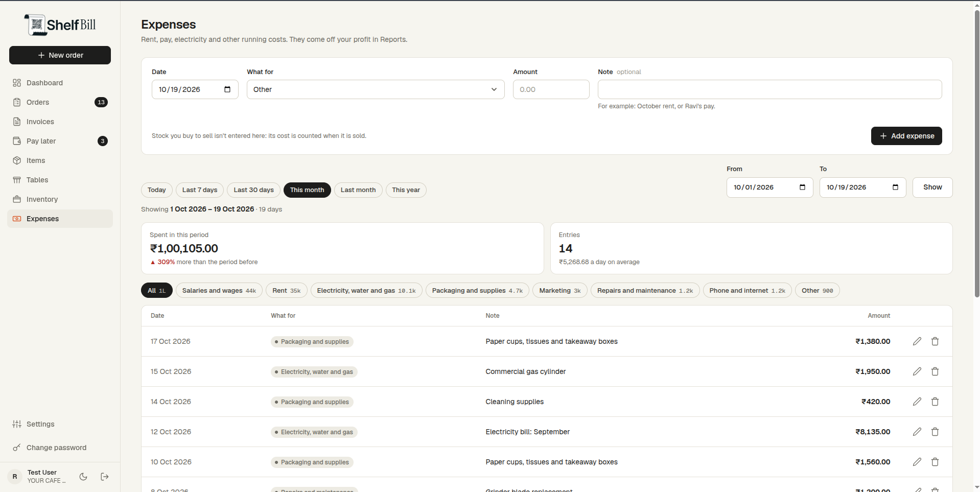The height and width of the screenshot is (492, 980).
Task: Delete the Commercial gas cylinder expense
Action: click(x=935, y=371)
